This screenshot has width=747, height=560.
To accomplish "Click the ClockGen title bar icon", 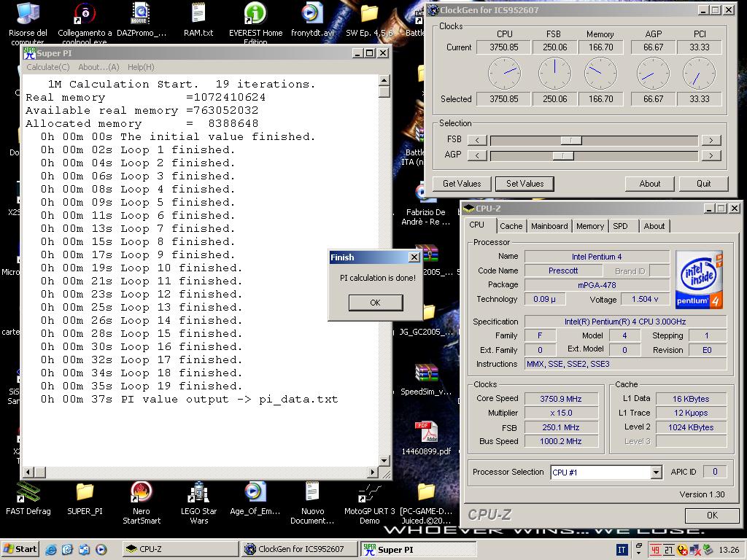I will [x=433, y=10].
